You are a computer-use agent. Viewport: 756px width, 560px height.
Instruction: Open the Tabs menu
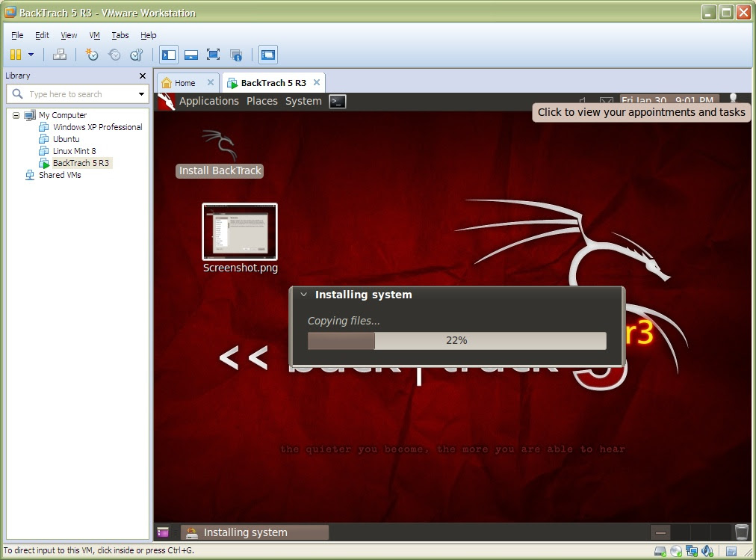point(120,35)
